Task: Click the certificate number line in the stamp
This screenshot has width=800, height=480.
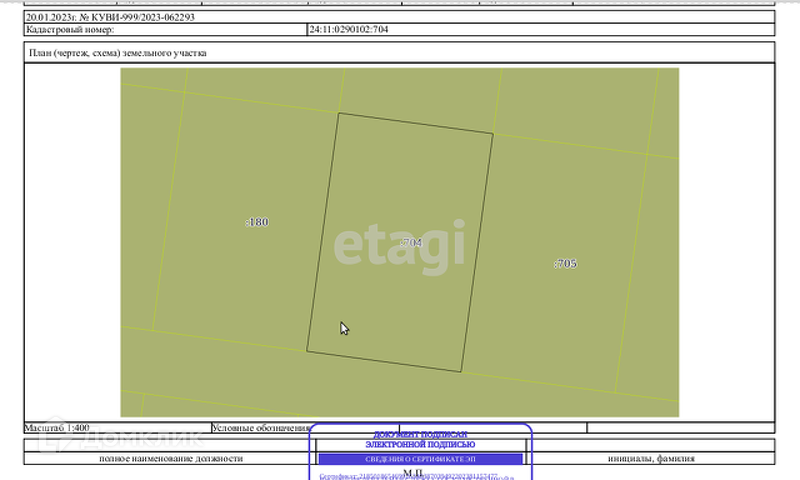Action: click(408, 476)
